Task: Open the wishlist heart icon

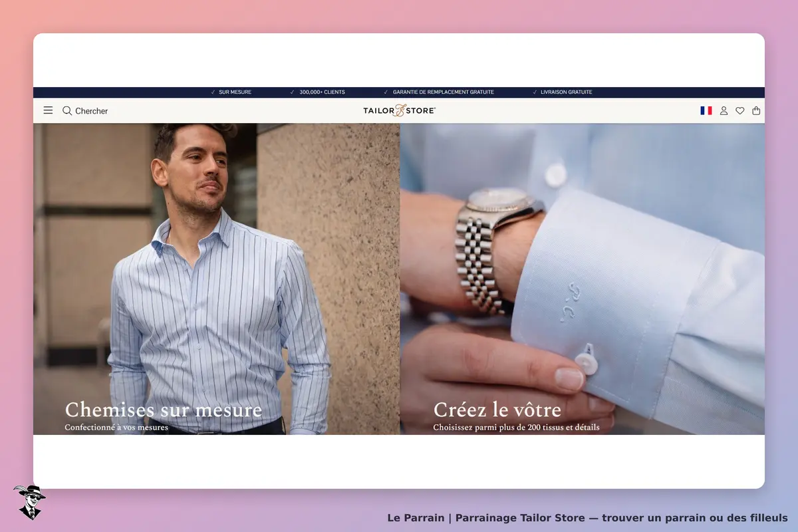Action: (x=739, y=110)
